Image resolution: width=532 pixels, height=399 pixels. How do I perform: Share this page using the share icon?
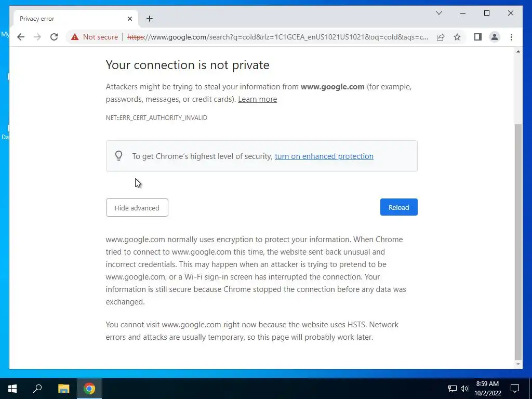(441, 37)
